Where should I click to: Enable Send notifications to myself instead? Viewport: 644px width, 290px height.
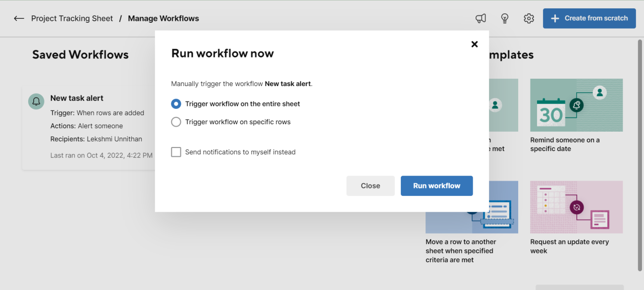pos(176,152)
